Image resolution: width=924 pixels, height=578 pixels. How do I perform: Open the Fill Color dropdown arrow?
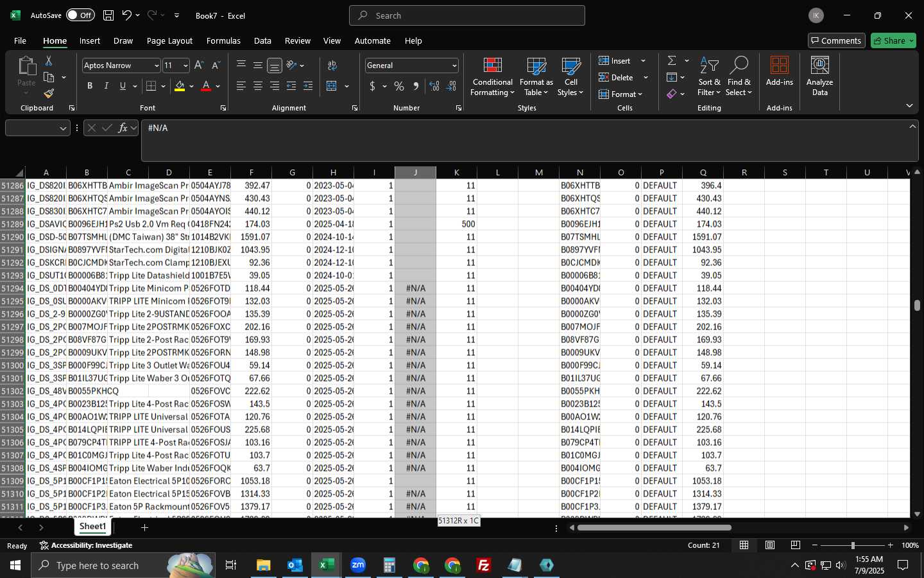(191, 86)
